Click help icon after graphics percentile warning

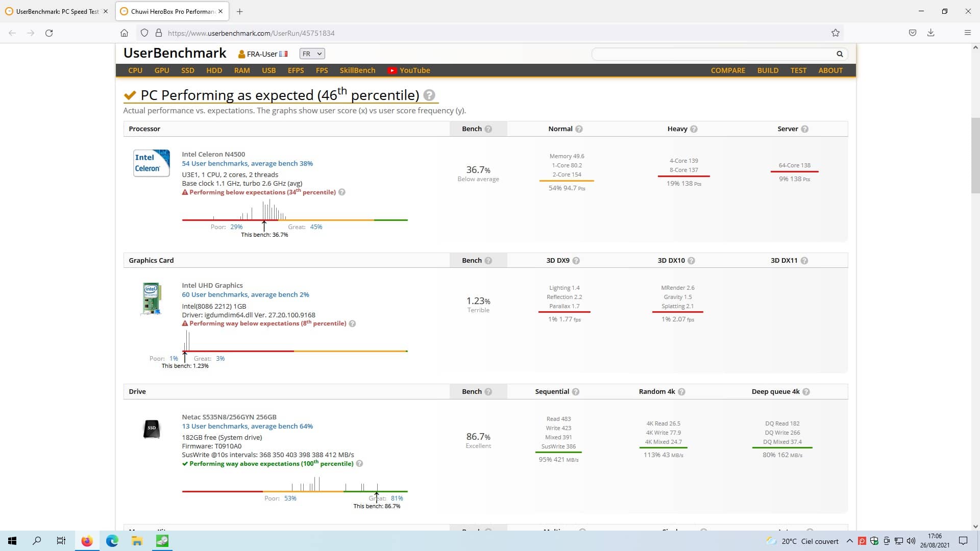352,323
